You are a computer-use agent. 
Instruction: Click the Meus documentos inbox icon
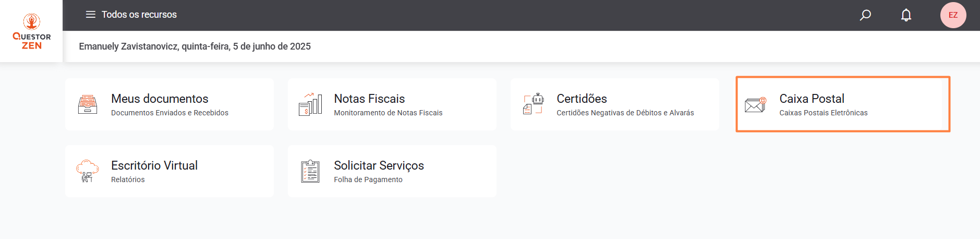[x=88, y=104]
